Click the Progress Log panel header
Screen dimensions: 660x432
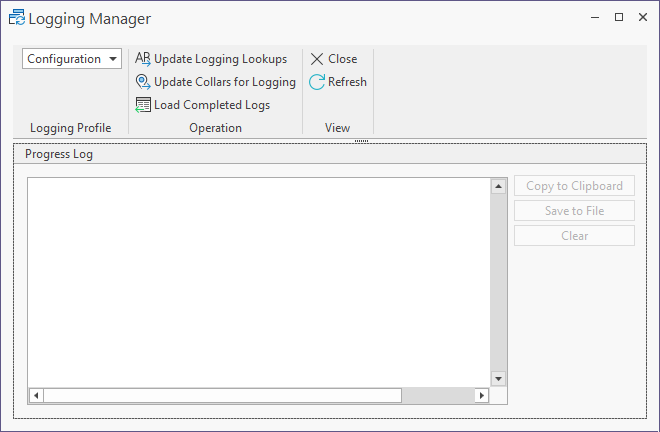click(x=330, y=154)
